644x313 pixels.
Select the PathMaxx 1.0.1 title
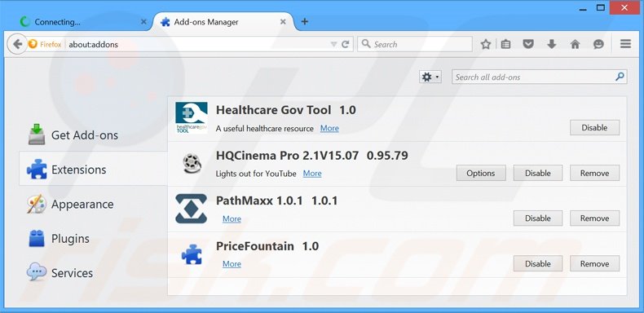pos(259,201)
